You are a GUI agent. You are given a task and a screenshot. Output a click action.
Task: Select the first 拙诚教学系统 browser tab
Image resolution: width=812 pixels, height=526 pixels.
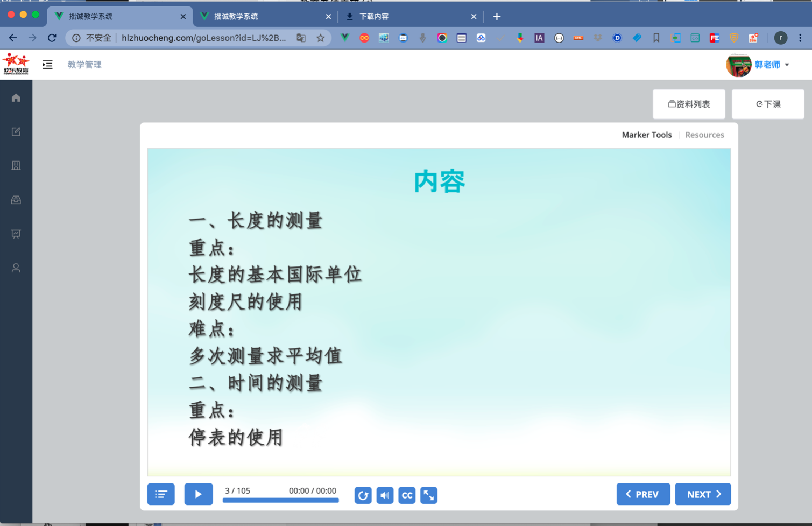[x=119, y=17]
